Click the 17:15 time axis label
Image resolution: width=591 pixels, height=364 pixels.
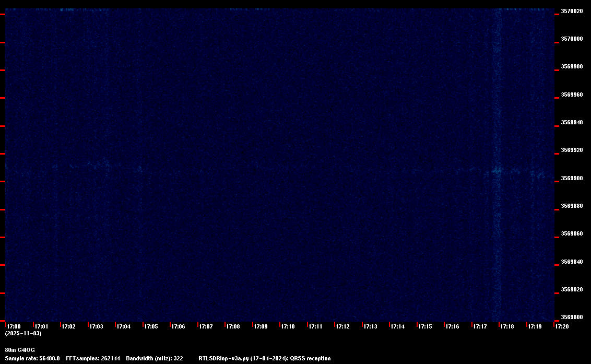425,326
